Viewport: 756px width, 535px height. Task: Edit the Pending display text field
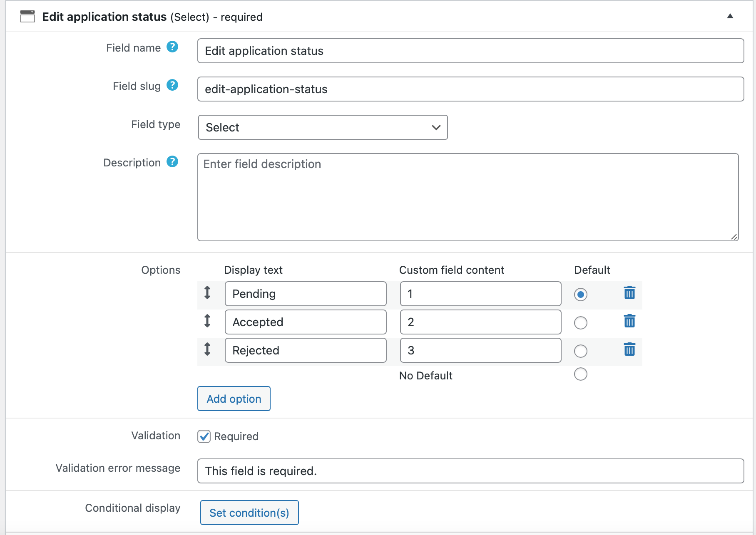[x=306, y=294]
